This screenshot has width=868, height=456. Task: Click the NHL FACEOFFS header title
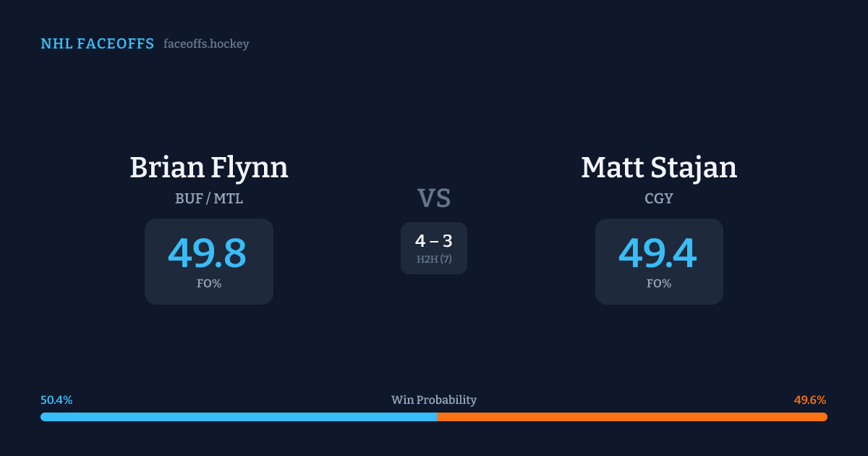pyautogui.click(x=97, y=44)
